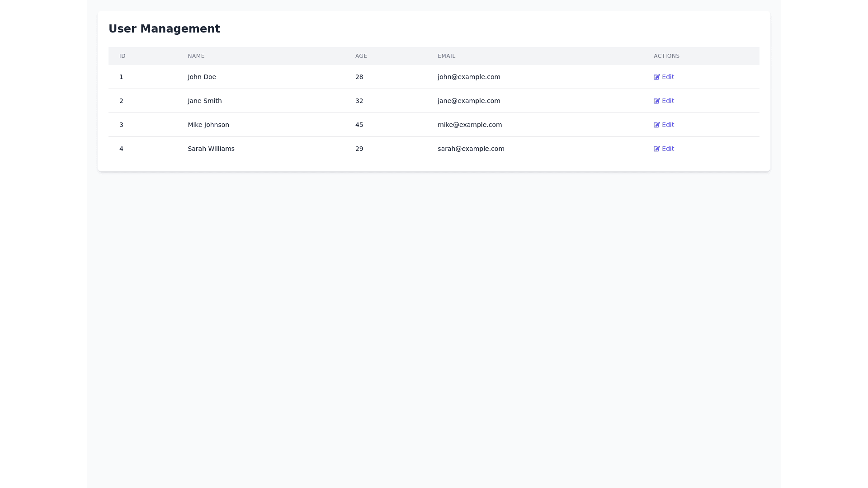Click the pencil icon in John Doe's row
Screen dimensions: 868x488
(656, 77)
